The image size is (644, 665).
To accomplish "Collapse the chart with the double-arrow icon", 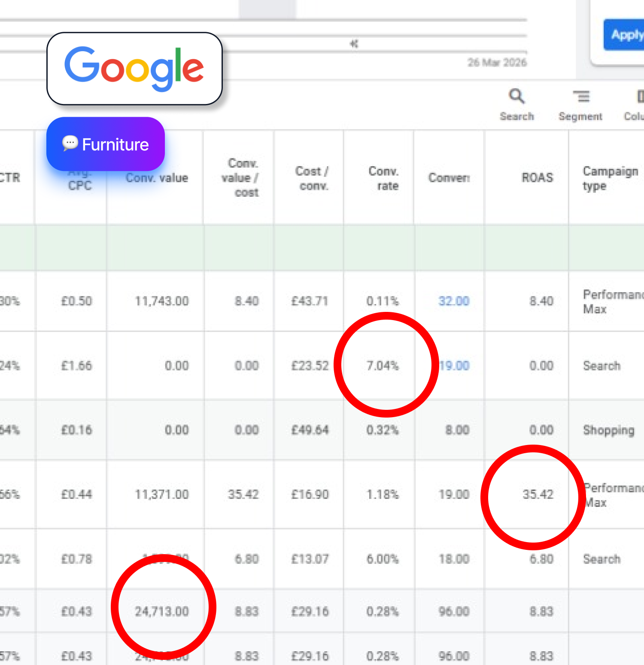I will [x=354, y=44].
